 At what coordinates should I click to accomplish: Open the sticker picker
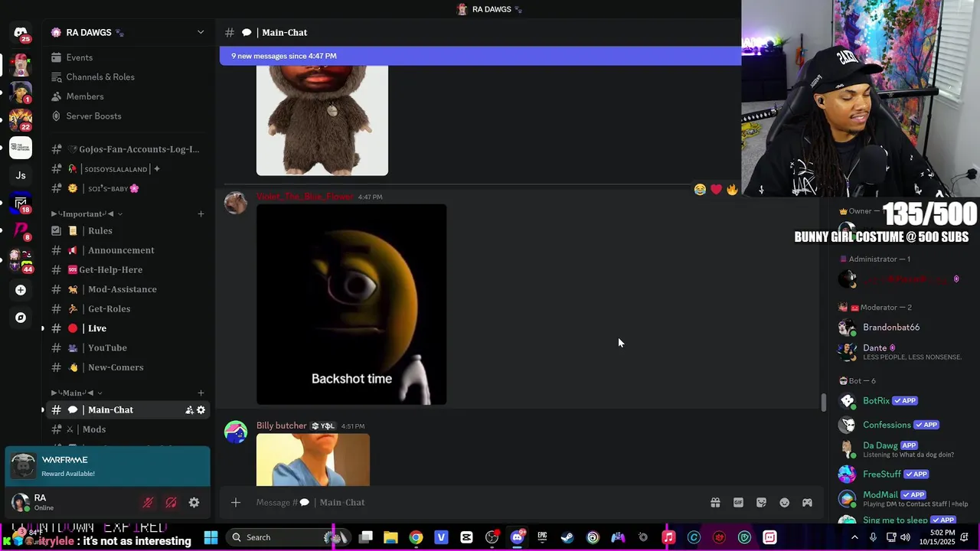pyautogui.click(x=761, y=503)
